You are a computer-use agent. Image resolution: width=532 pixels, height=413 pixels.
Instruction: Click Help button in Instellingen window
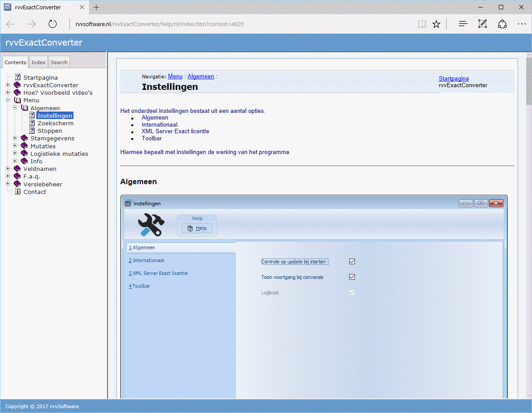click(197, 228)
